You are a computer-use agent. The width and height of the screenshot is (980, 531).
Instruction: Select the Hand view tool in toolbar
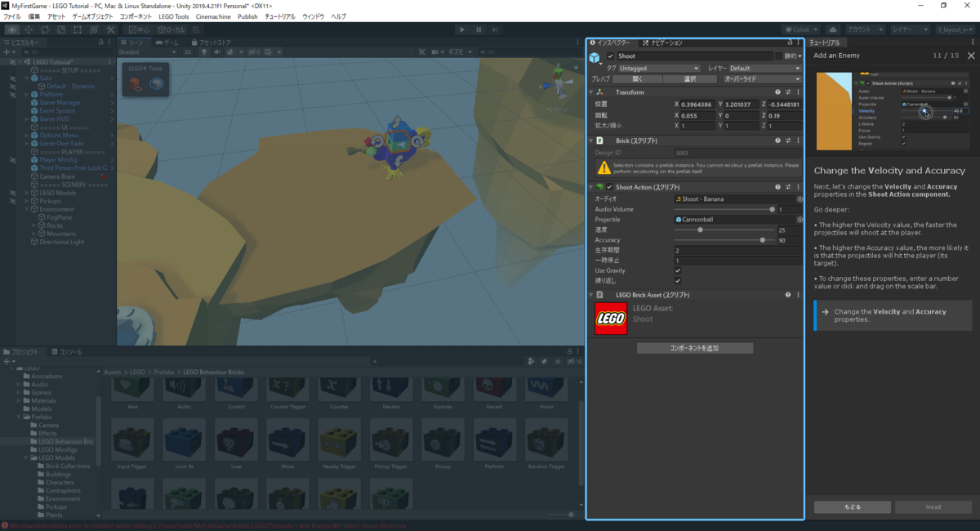point(13,29)
